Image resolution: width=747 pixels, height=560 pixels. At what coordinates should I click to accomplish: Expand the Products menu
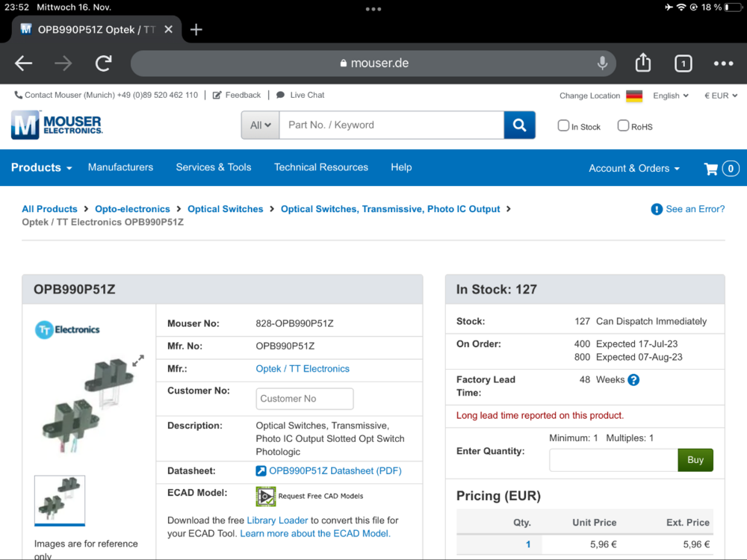pos(41,167)
